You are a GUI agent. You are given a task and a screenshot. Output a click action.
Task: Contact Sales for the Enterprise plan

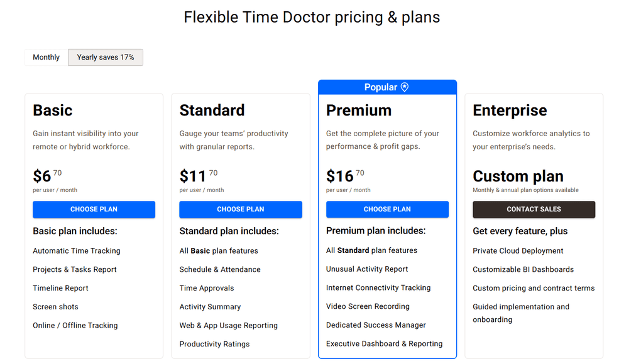point(534,209)
